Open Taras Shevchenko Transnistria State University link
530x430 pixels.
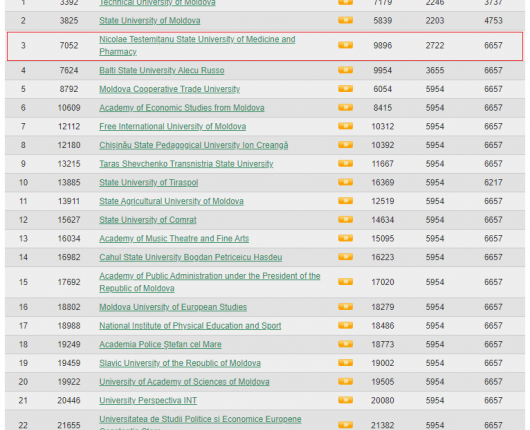point(186,164)
